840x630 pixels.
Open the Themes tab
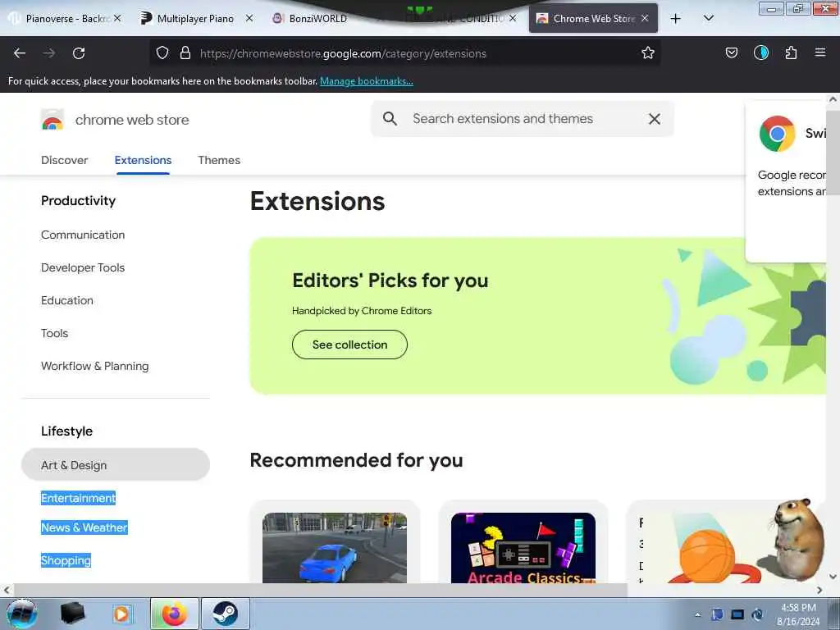click(x=219, y=160)
